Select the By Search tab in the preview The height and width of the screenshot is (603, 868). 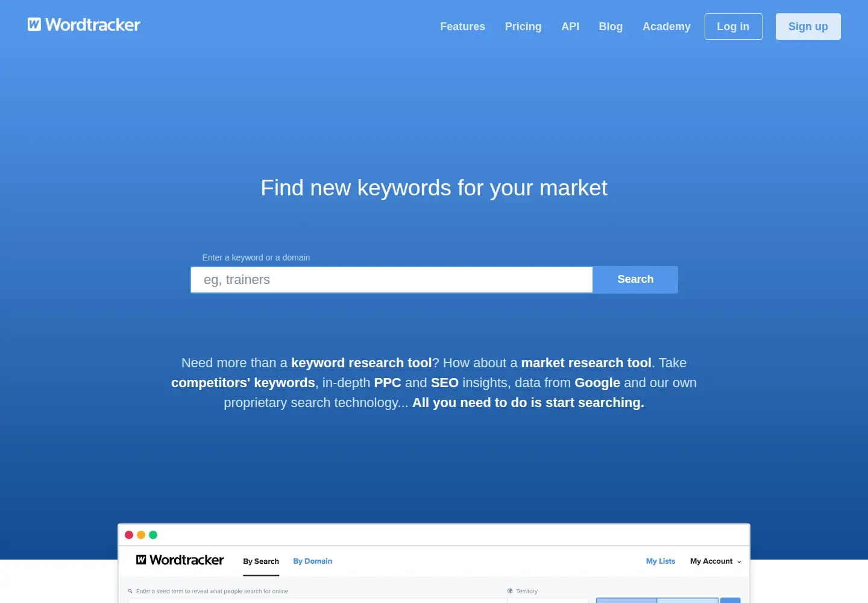[261, 561]
